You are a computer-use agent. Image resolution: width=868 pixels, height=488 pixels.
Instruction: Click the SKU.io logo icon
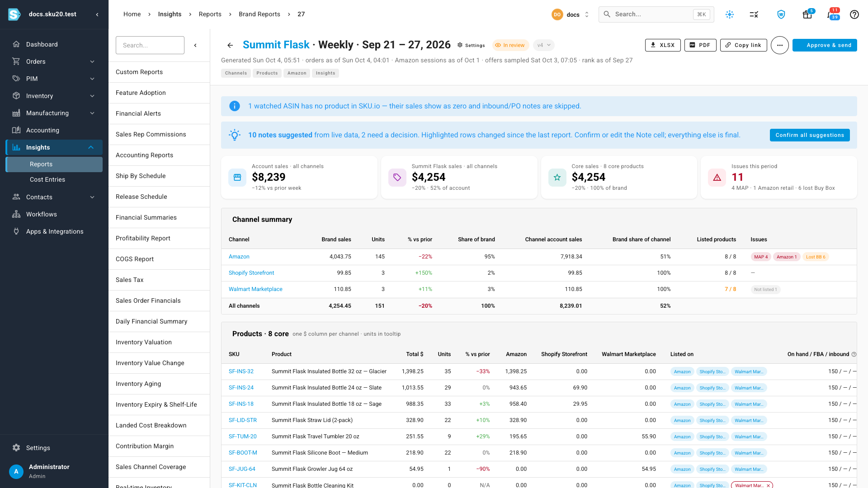[x=14, y=14]
